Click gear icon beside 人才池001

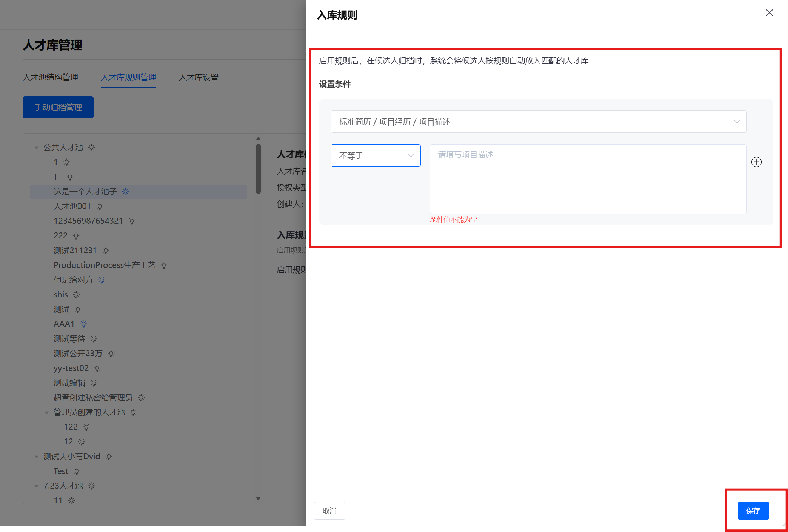pos(100,206)
